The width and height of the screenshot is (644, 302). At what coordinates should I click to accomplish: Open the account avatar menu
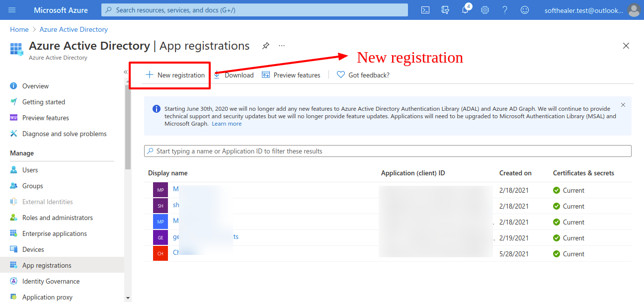(633, 10)
